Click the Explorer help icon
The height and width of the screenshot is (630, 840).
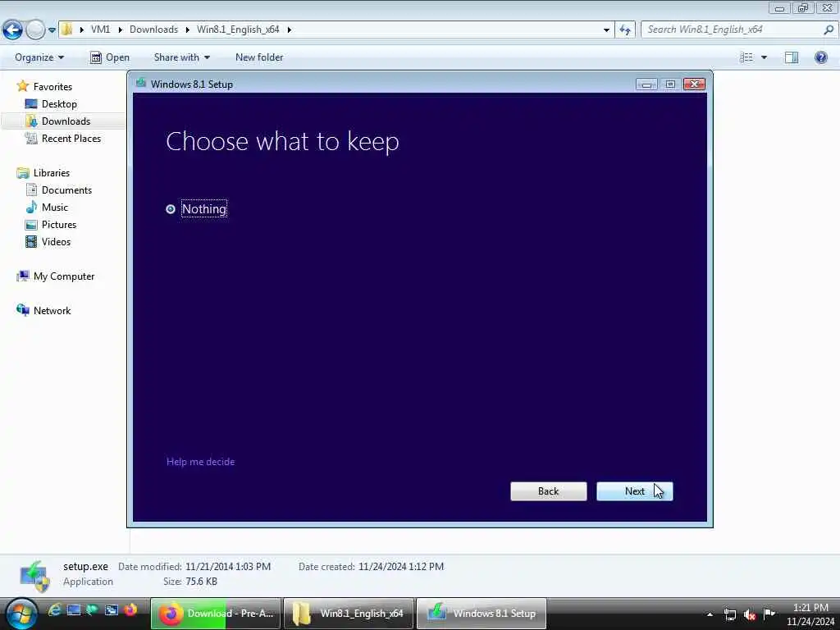820,57
